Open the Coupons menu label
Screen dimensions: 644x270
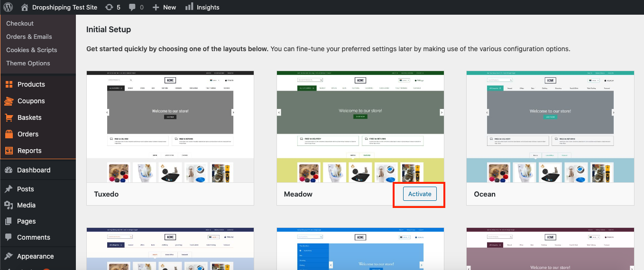pos(31,101)
